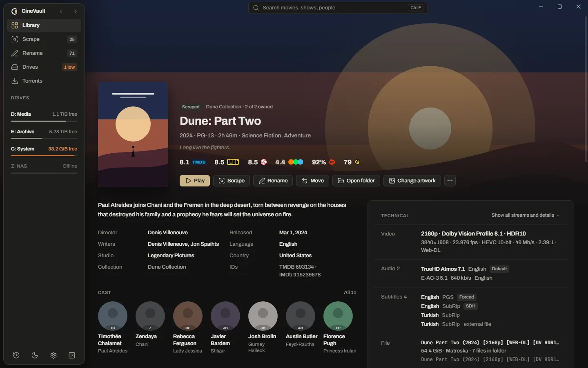The width and height of the screenshot is (588, 368).
Task: Click the 92% Rotten Tomatoes rating
Action: (323, 162)
